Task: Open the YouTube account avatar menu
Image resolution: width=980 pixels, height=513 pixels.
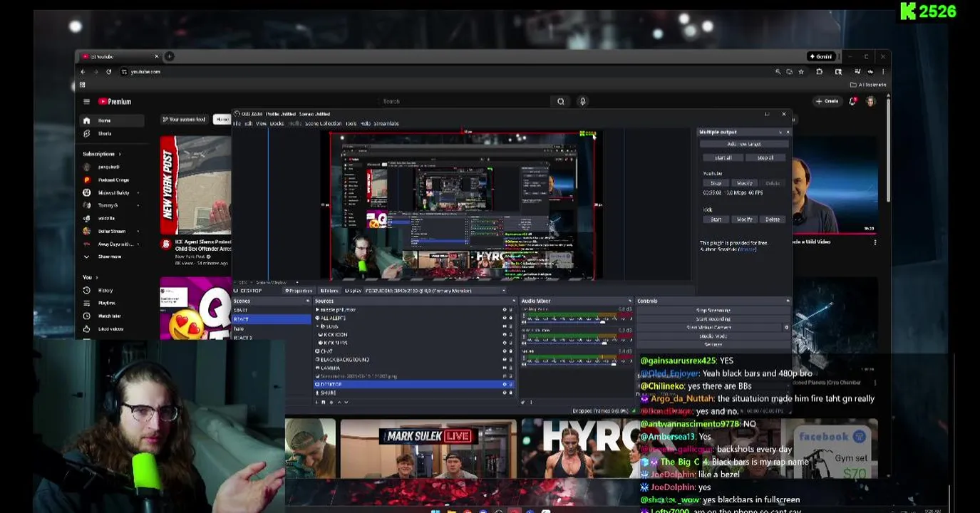Action: pos(870,101)
